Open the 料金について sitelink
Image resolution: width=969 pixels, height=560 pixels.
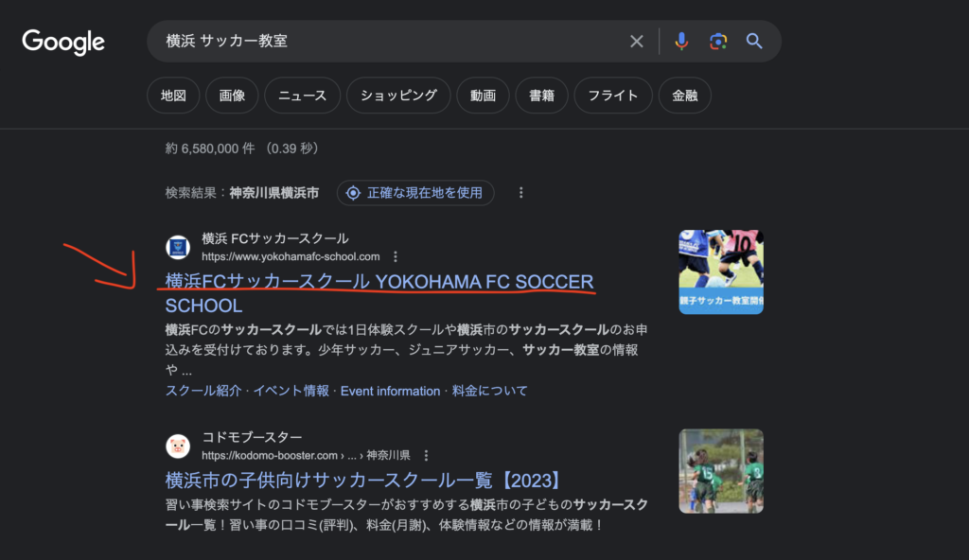489,391
